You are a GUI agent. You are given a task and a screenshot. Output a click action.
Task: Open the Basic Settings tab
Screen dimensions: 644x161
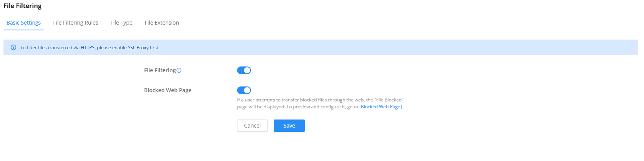point(23,23)
